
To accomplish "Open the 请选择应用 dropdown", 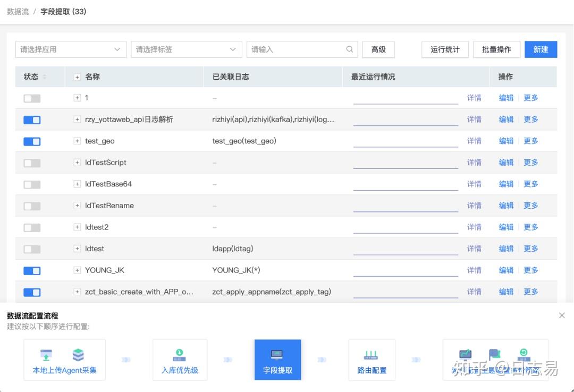I will click(x=70, y=49).
